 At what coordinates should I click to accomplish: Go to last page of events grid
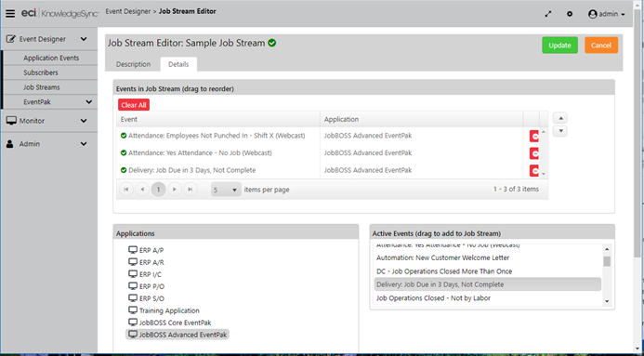coord(191,190)
